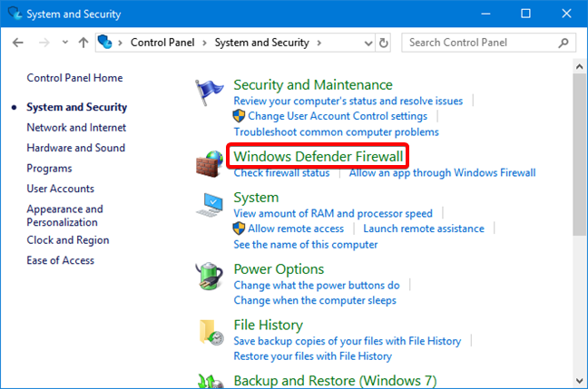Click System and Security in breadcrumb
588x389 pixels.
261,43
